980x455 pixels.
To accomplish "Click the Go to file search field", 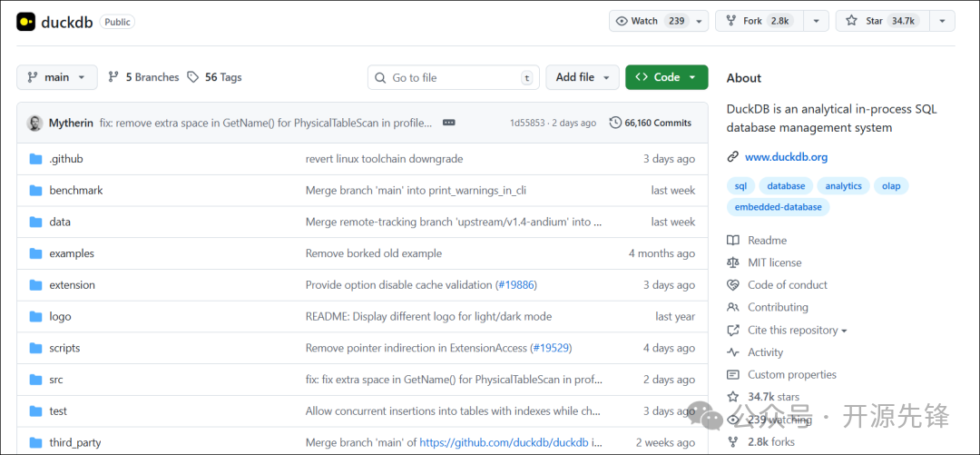I will pyautogui.click(x=453, y=77).
